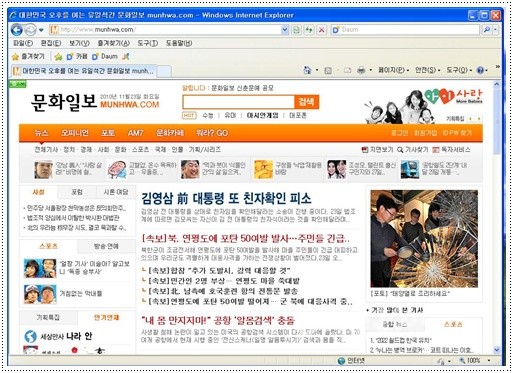Click the browser Back arrow button

click(16, 30)
